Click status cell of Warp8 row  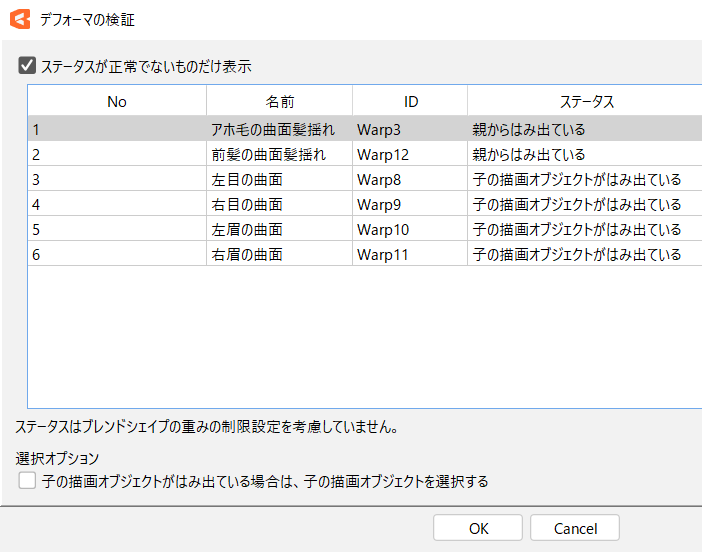[x=577, y=180]
